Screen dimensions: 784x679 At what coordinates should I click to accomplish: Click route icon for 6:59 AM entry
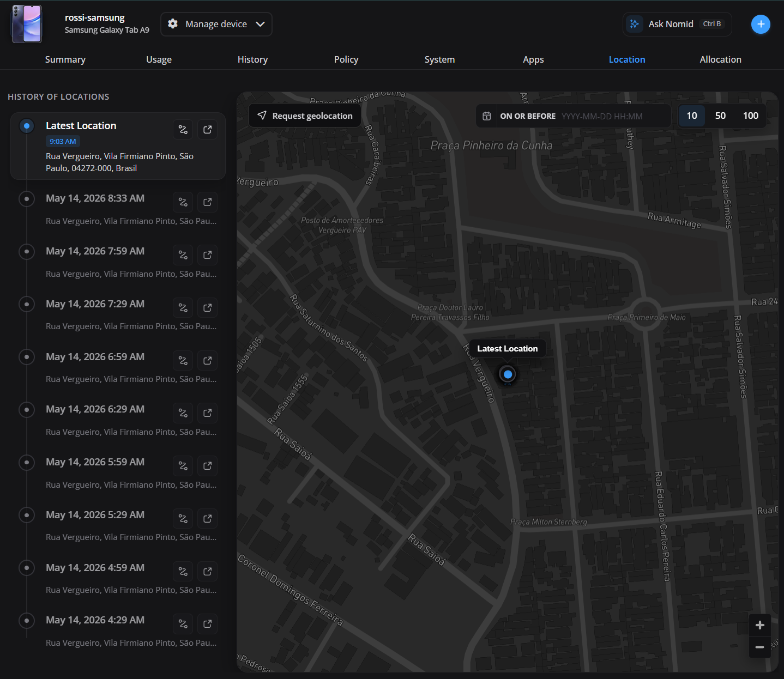[x=183, y=361]
